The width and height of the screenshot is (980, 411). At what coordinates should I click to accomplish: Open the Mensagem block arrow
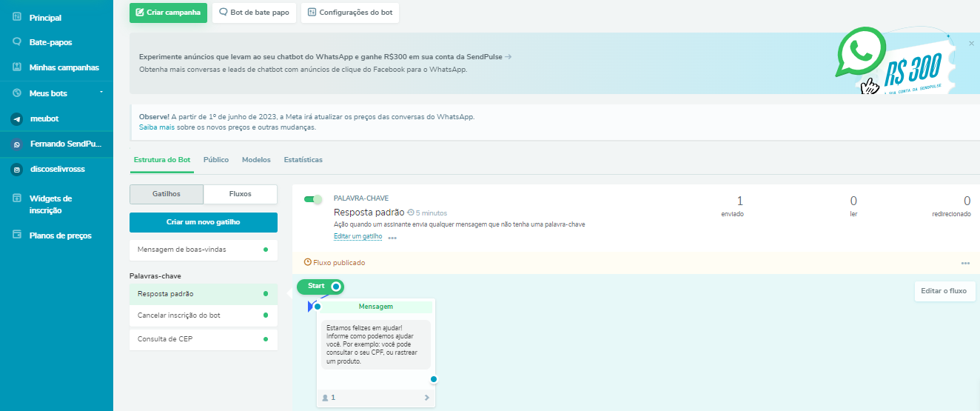click(x=427, y=398)
